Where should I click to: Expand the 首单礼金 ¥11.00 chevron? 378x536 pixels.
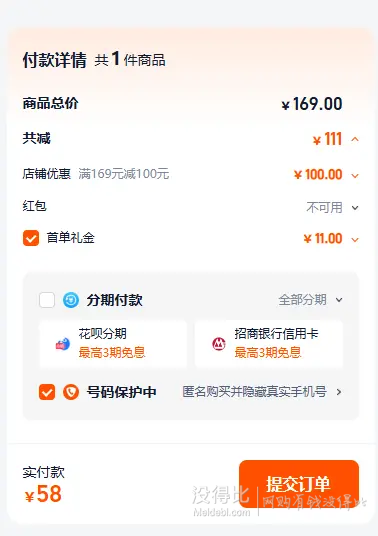coord(355,240)
